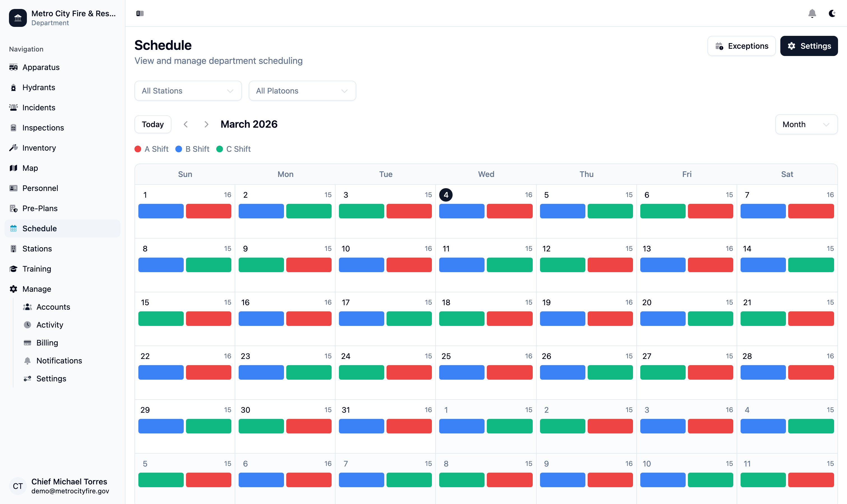Jump to today's date with Today button
The width and height of the screenshot is (847, 504).
click(x=153, y=124)
